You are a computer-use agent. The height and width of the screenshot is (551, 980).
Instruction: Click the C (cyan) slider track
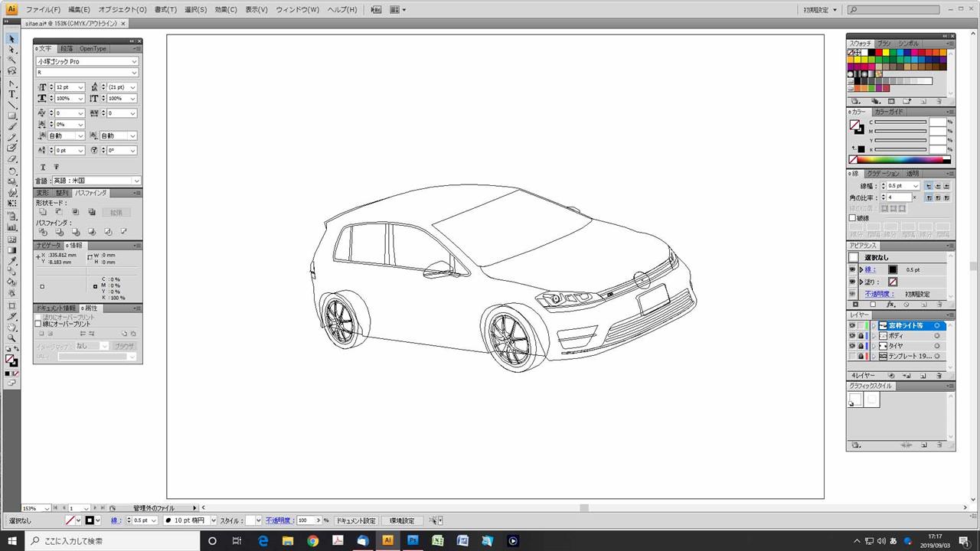pyautogui.click(x=901, y=122)
